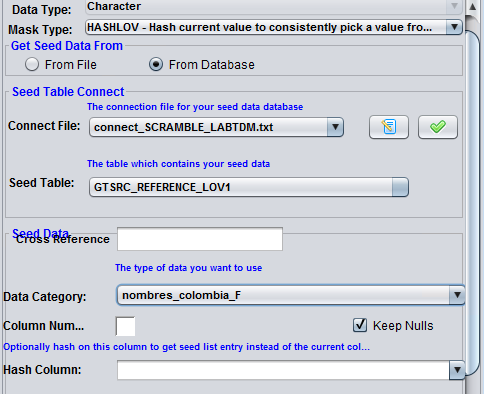The width and height of the screenshot is (484, 394).
Task: Click the scrollbar up arrow
Action: pos(473,7)
